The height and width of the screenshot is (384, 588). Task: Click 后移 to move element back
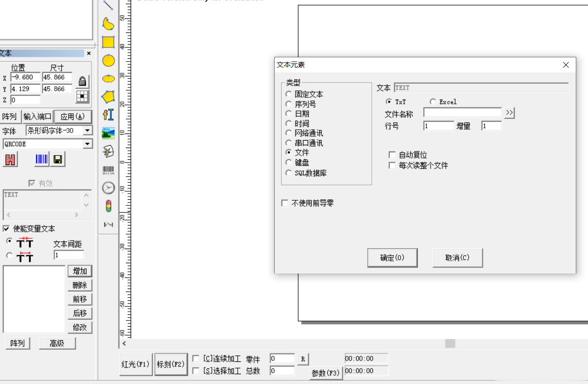pyautogui.click(x=80, y=313)
